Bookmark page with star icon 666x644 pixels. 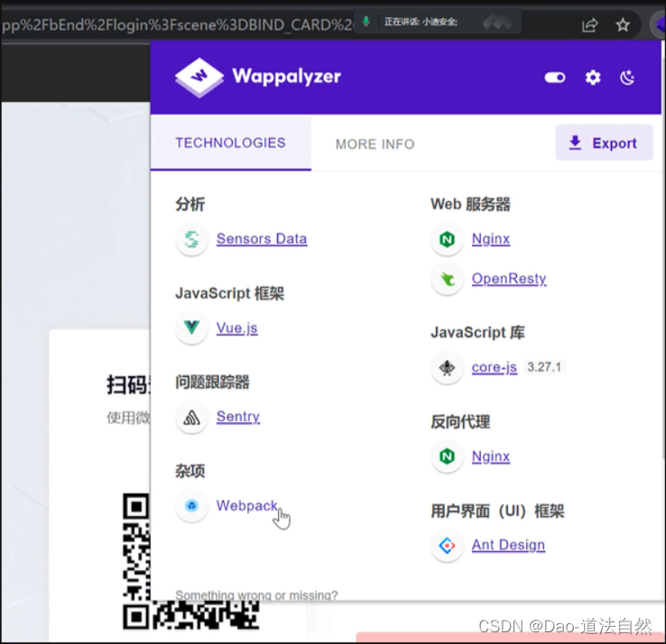click(x=623, y=25)
